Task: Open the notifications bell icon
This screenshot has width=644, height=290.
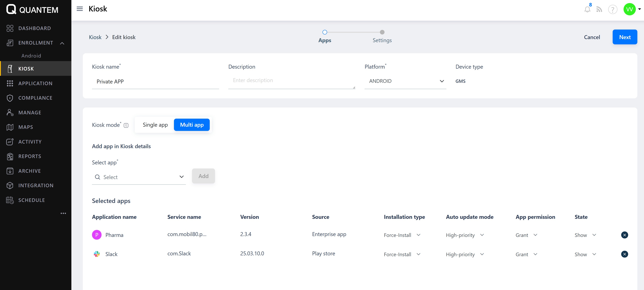Action: click(x=587, y=10)
